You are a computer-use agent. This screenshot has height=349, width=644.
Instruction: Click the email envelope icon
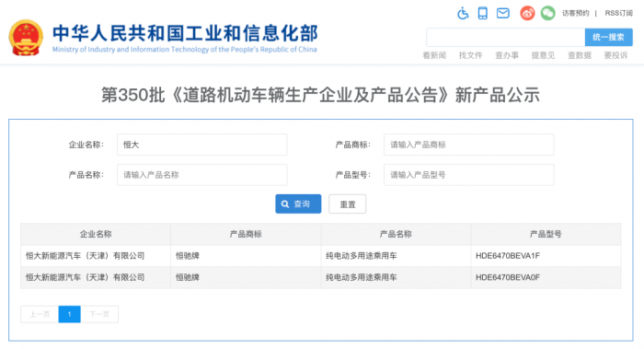tap(503, 13)
